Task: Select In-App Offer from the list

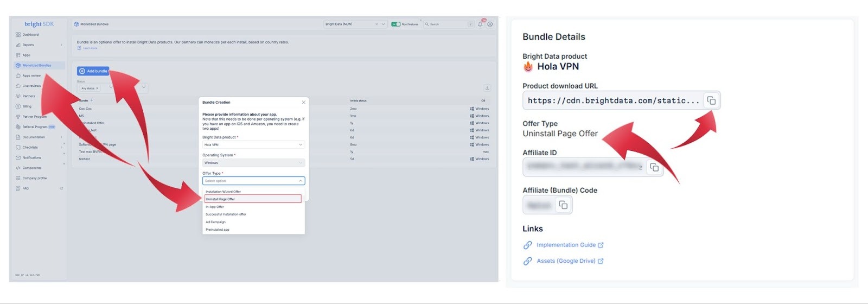Action: click(215, 207)
